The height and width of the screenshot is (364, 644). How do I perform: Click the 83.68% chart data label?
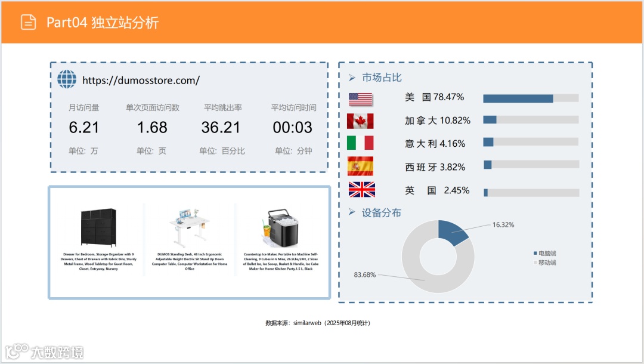click(365, 275)
